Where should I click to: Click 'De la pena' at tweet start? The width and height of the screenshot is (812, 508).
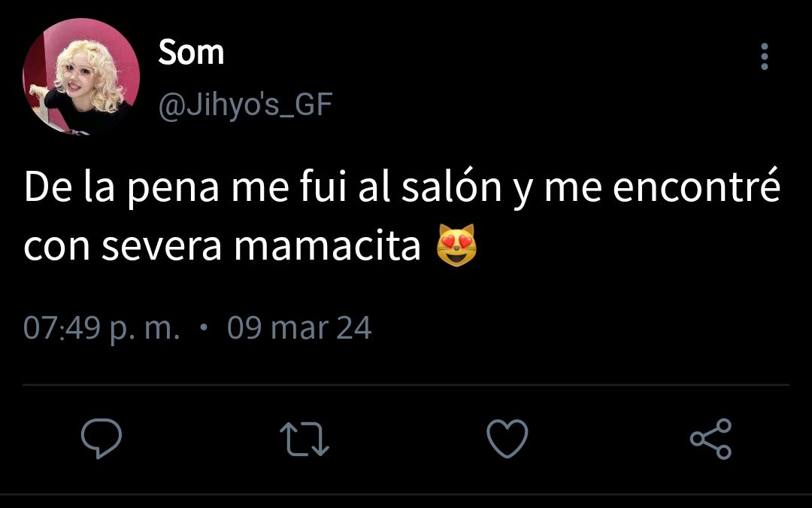(122, 189)
